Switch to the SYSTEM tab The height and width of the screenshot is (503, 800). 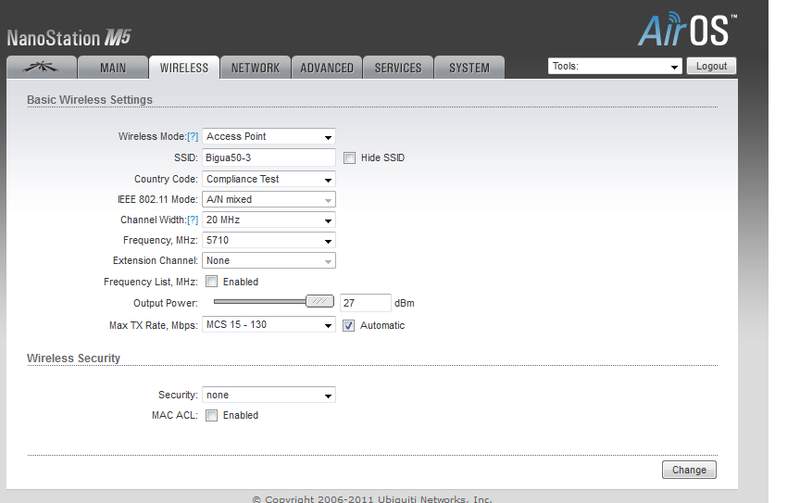pyautogui.click(x=469, y=67)
